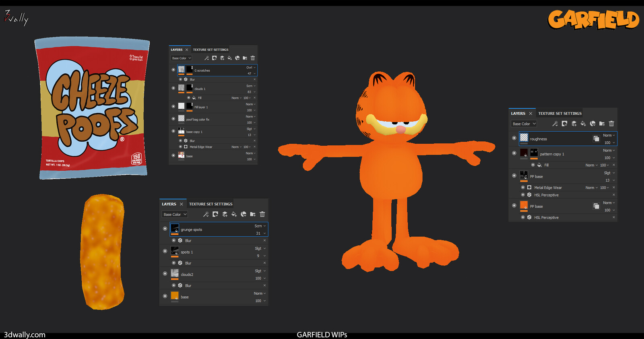Open Base Color channel dropdown in roughness layer panel
The height and width of the screenshot is (339, 644).
[x=524, y=124]
